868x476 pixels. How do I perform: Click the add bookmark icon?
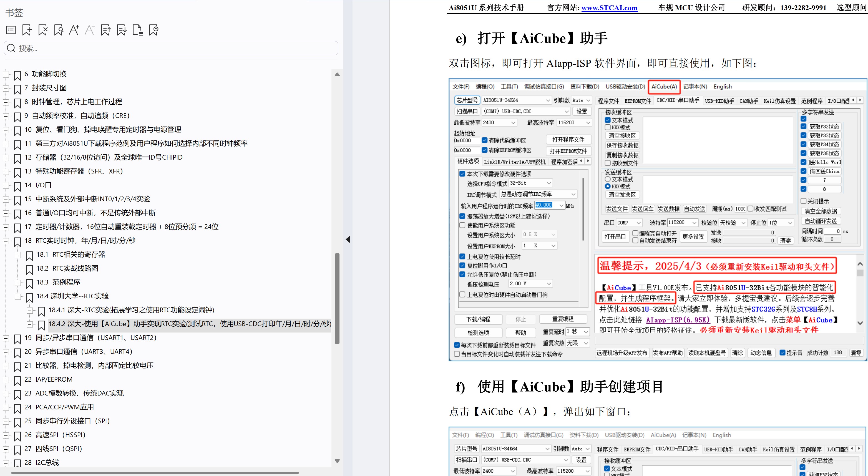pyautogui.click(x=27, y=30)
